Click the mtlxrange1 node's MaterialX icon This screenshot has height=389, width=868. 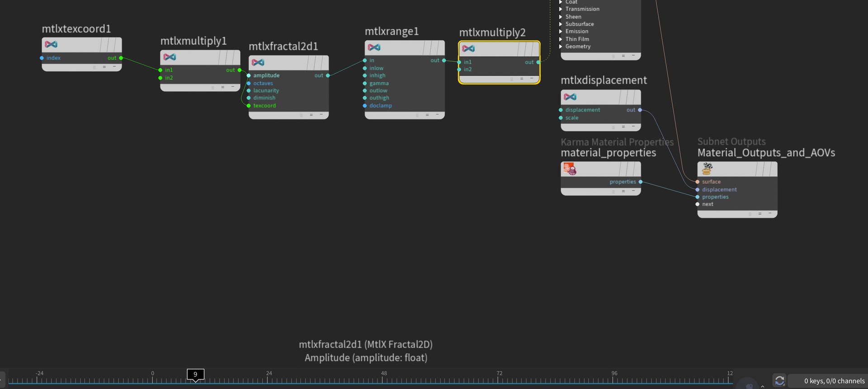pyautogui.click(x=374, y=47)
